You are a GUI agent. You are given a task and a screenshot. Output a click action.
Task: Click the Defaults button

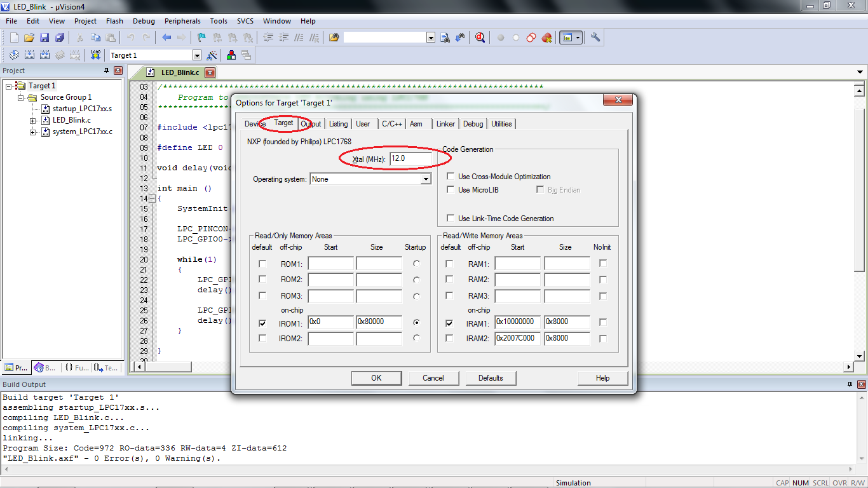coord(491,378)
